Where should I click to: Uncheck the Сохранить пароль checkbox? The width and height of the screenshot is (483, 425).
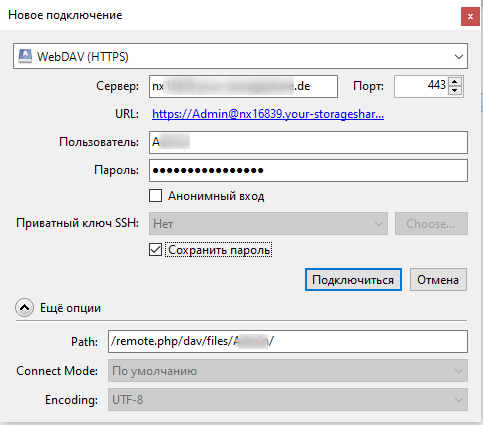point(155,250)
